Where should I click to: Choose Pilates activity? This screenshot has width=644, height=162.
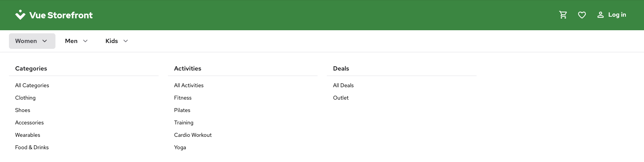tap(182, 110)
